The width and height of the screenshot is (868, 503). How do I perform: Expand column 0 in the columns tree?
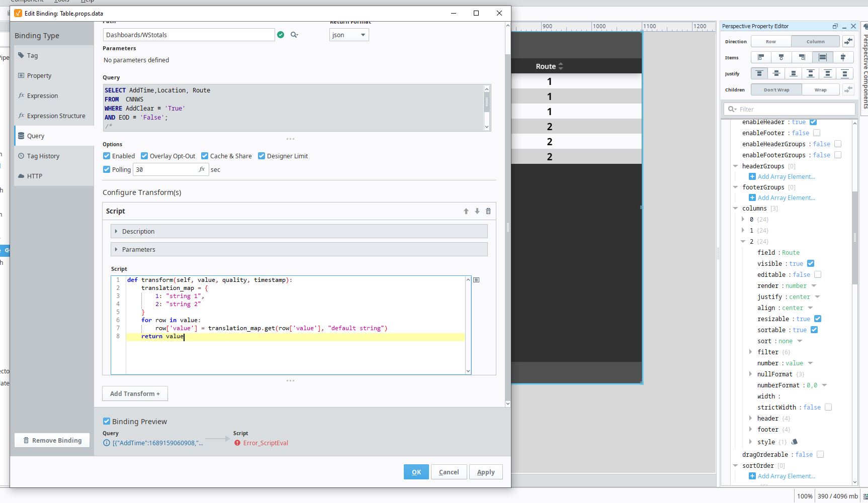point(743,219)
